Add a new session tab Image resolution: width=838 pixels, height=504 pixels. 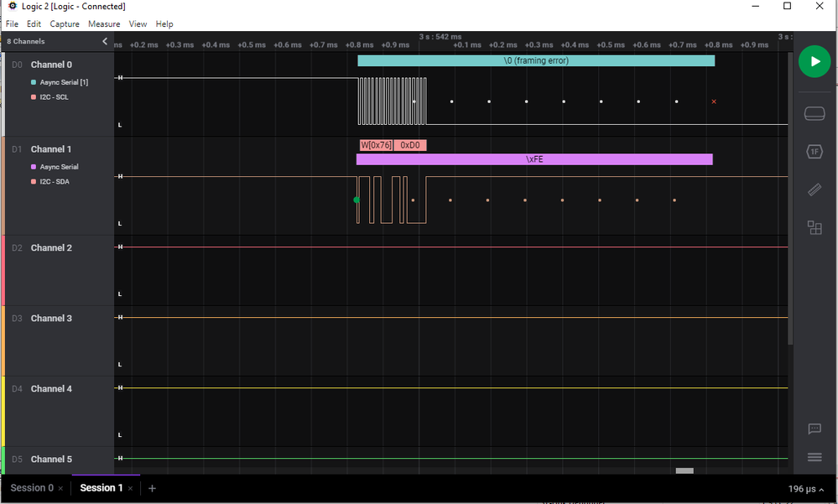coord(153,489)
